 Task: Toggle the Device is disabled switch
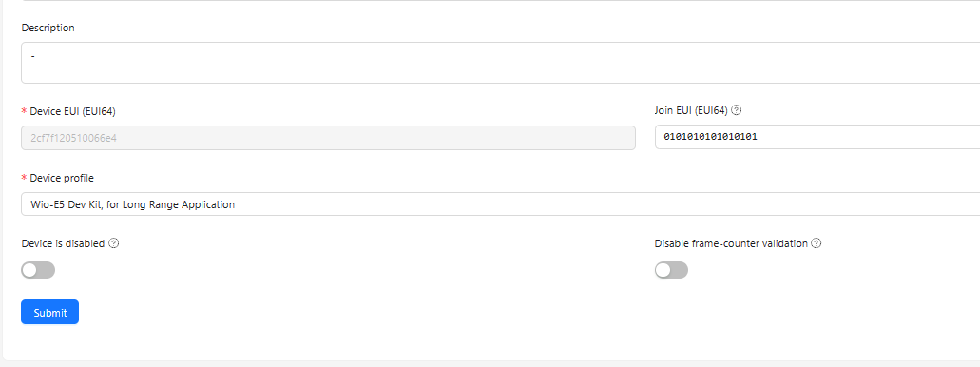pos(38,270)
